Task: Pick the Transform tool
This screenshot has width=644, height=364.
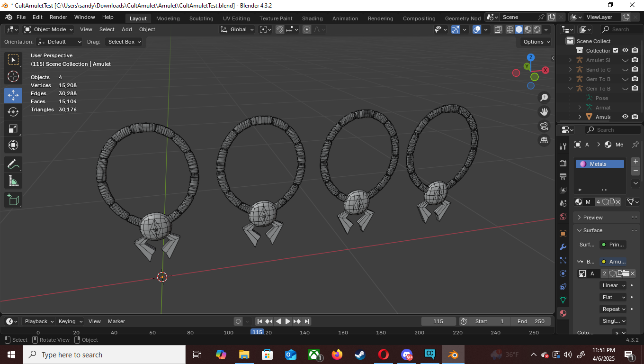Action: (13, 145)
